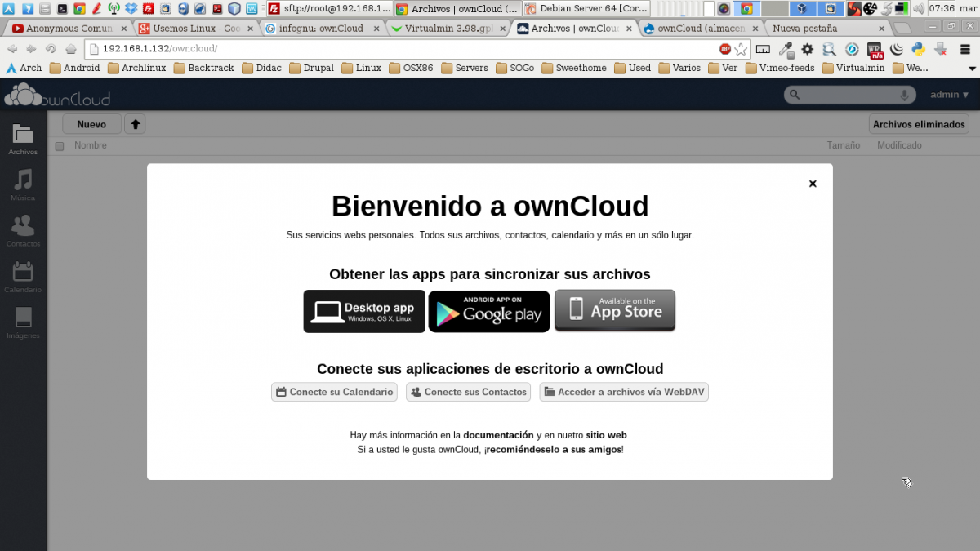Open the Contactos app in the sidebar
The height and width of the screenshot is (551, 980).
point(23,229)
